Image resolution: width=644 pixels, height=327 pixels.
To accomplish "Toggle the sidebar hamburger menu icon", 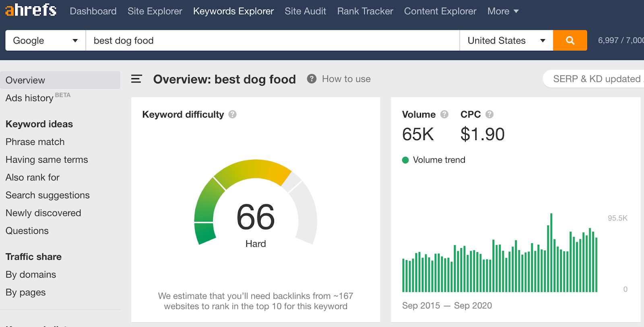I will coord(136,79).
